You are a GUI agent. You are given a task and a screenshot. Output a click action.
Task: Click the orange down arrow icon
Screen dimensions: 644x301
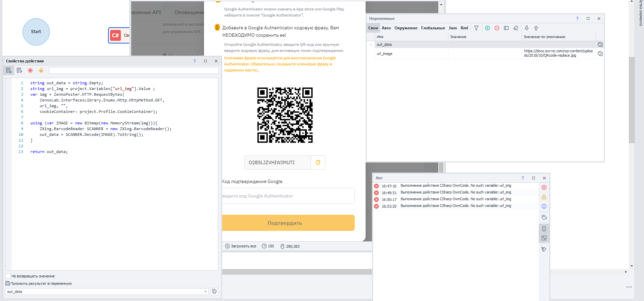(41, 70)
